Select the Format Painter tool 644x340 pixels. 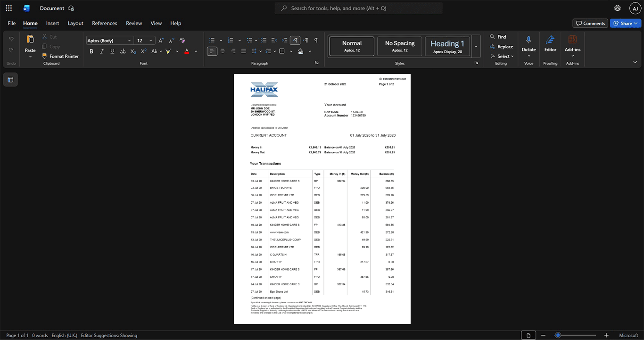pyautogui.click(x=60, y=56)
